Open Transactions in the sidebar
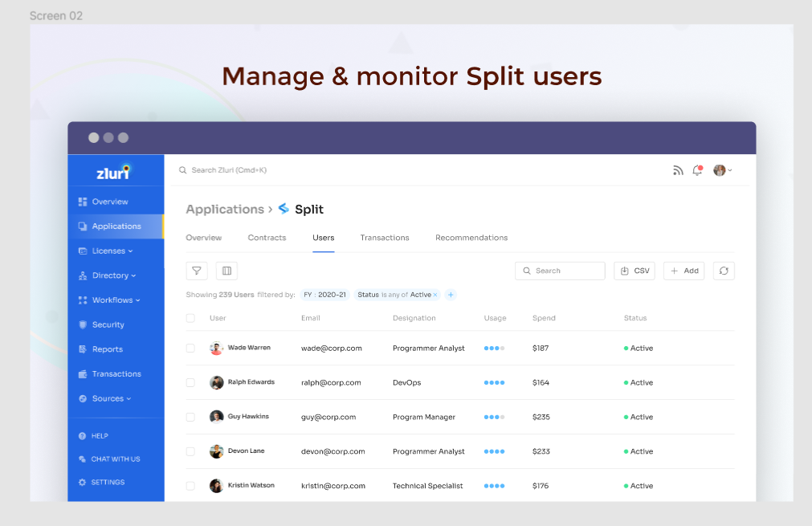The image size is (812, 526). 116,373
